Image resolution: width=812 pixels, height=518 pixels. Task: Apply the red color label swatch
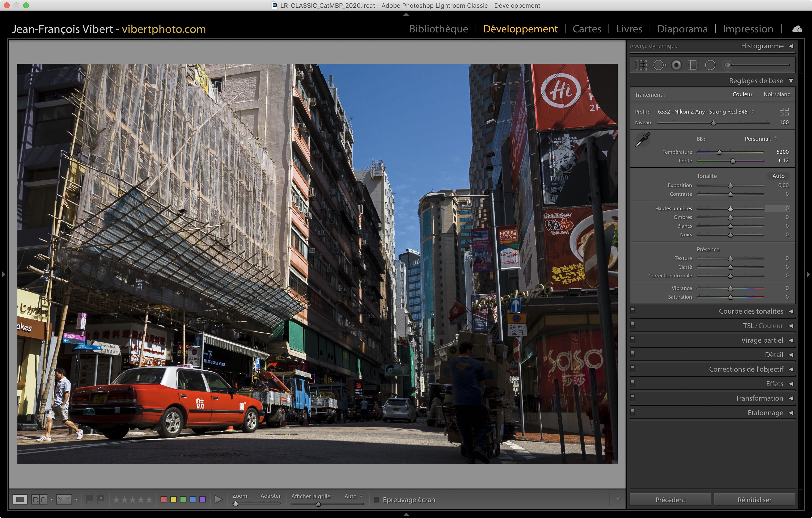click(x=164, y=499)
